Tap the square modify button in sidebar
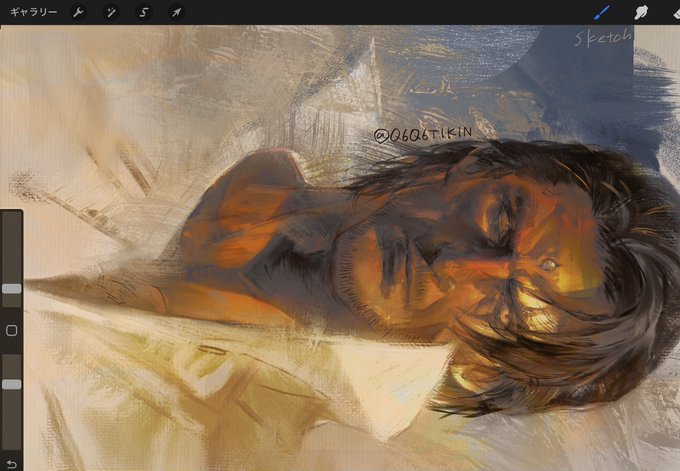 [12, 330]
